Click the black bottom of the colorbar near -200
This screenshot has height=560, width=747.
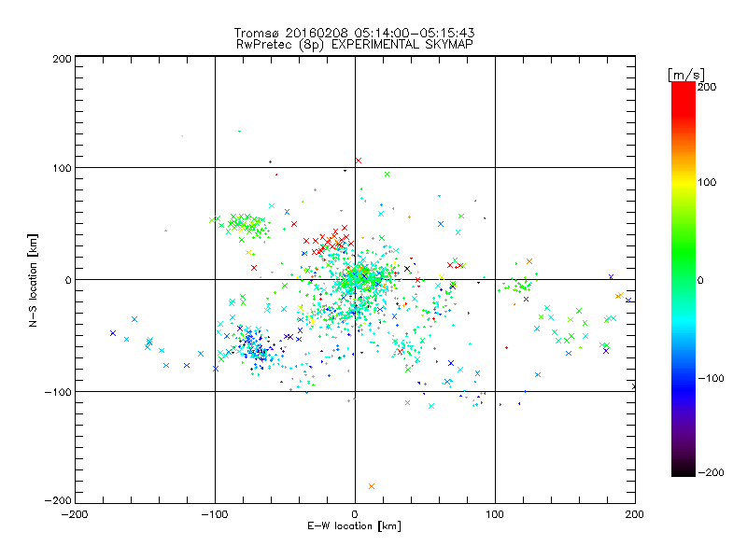tap(684, 471)
